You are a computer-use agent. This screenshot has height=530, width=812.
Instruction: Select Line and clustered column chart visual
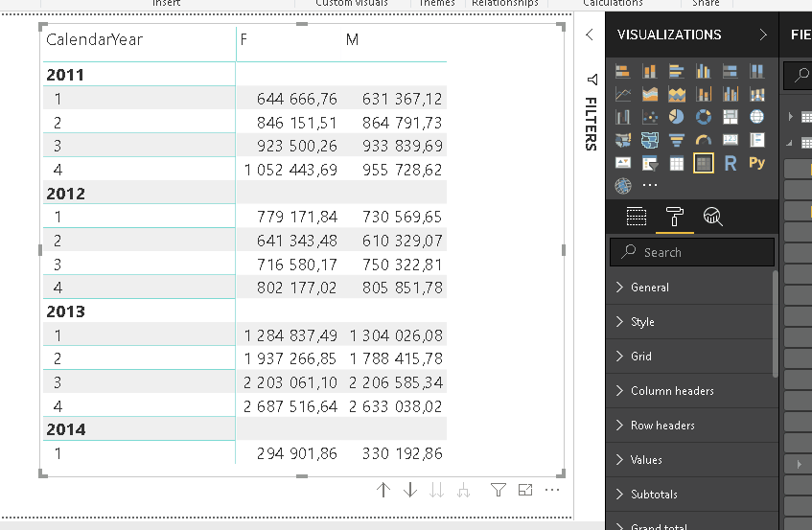[x=731, y=94]
